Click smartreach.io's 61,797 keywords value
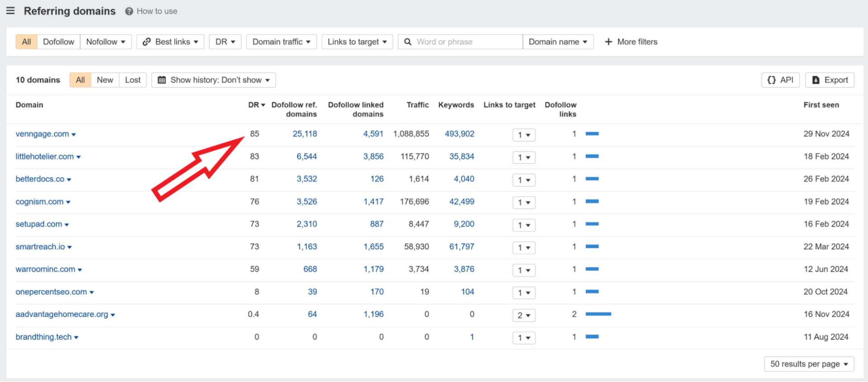 (x=462, y=247)
